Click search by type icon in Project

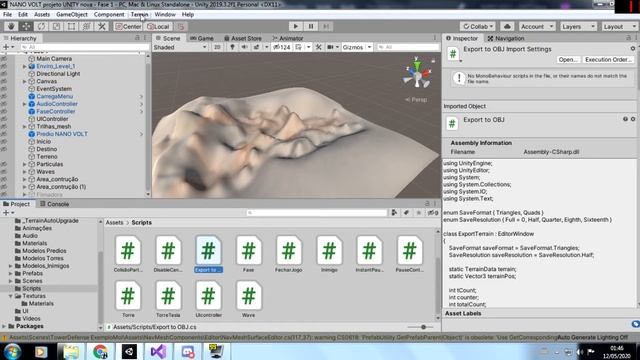[394, 213]
